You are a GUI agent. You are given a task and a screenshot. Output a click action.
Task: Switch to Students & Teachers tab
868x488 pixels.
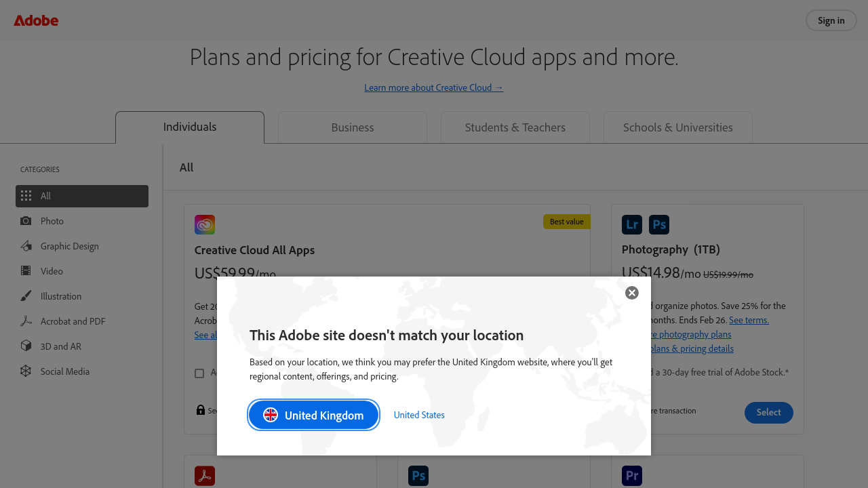[x=515, y=127]
